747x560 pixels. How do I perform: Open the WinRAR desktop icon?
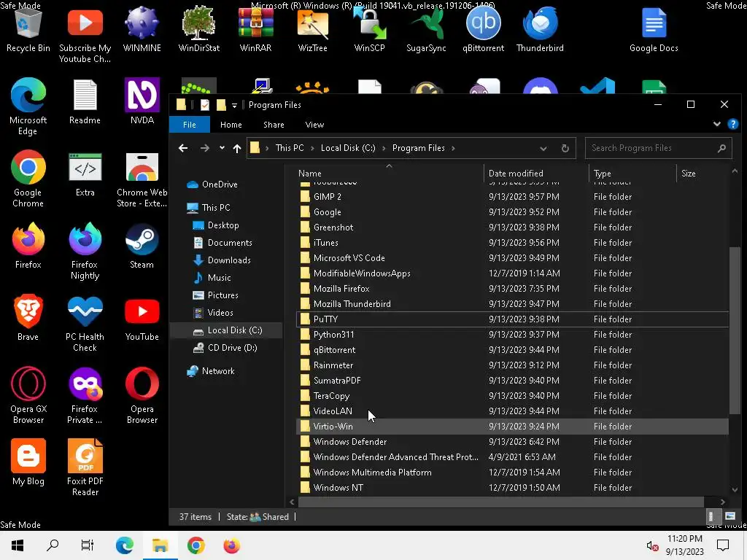[x=256, y=29]
